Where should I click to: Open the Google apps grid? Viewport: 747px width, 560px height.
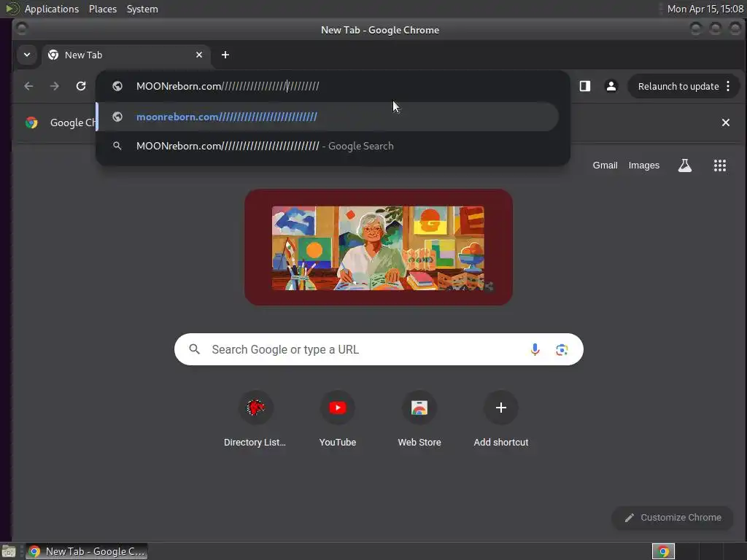[720, 166]
